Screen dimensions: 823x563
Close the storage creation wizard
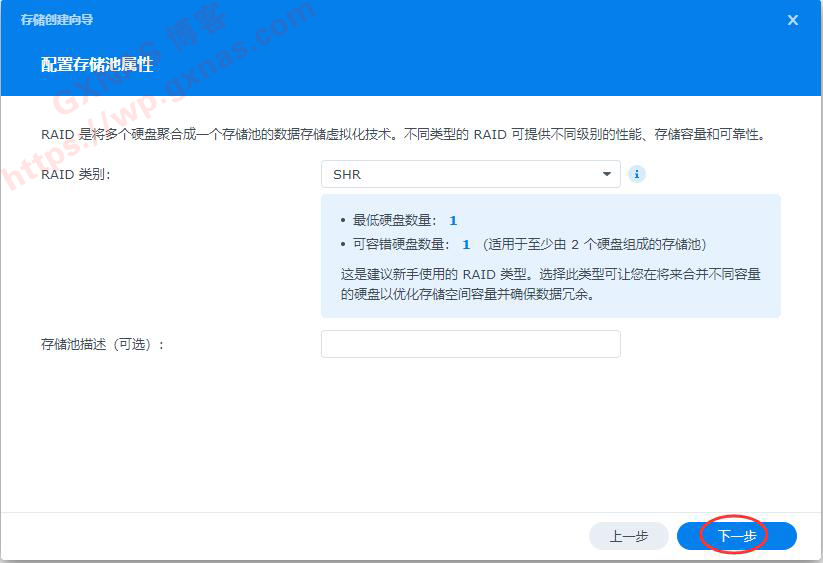click(x=793, y=20)
